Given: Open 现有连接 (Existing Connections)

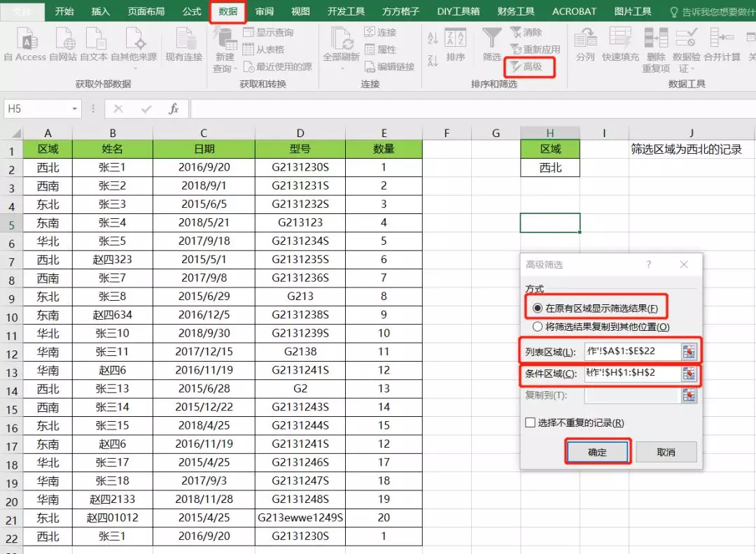Looking at the screenshot, I should (x=183, y=44).
